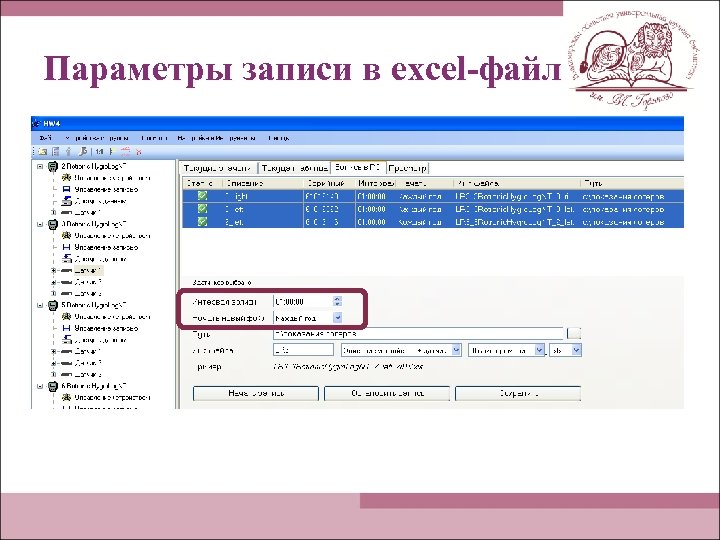Open recording management item under device 5
The width and height of the screenshot is (720, 540).
coord(100,328)
